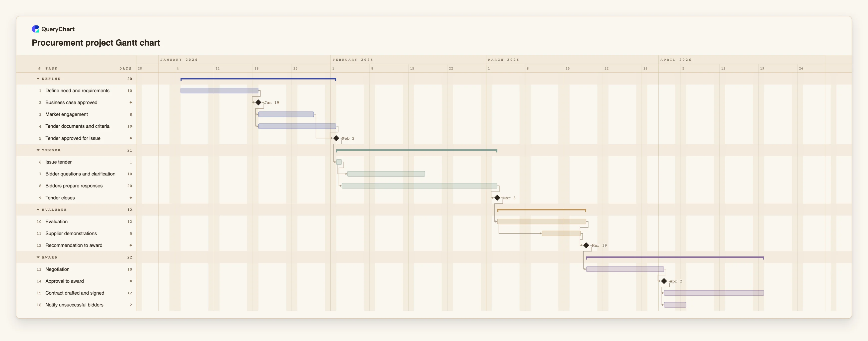Screen dimensions: 868x341
Task: Select the Market engagement task bar
Action: (x=286, y=114)
